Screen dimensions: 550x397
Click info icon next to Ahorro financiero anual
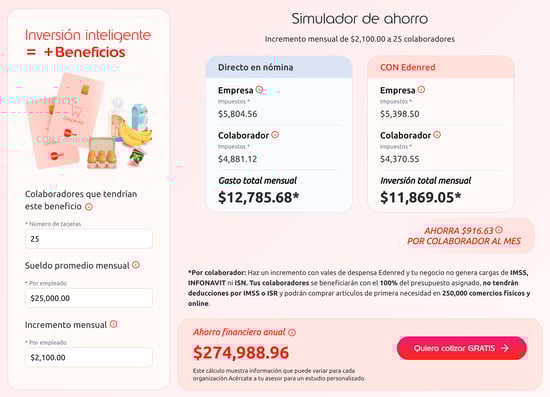[x=292, y=332]
